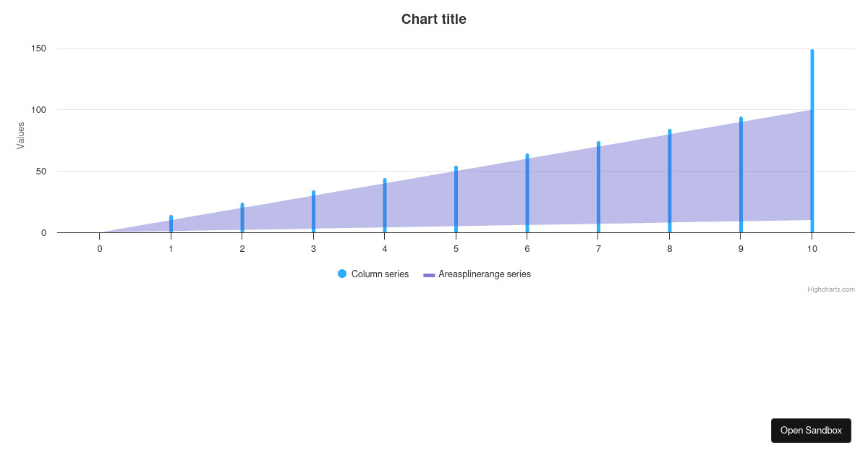Click the purple Areasplinerange legend marker
This screenshot has height=456, width=868.
pos(430,274)
